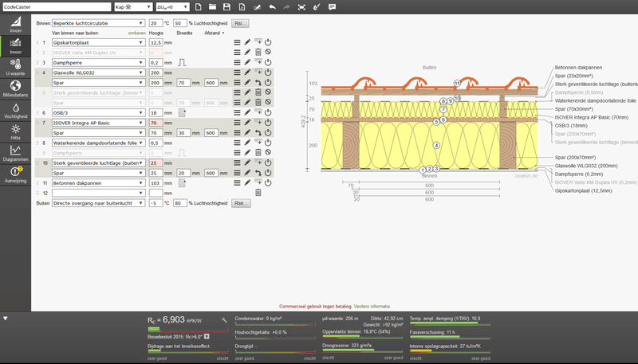Click the 'omkeren' link to reverse layers
Screen dimensions: 638x364
pyautogui.click(x=136, y=33)
